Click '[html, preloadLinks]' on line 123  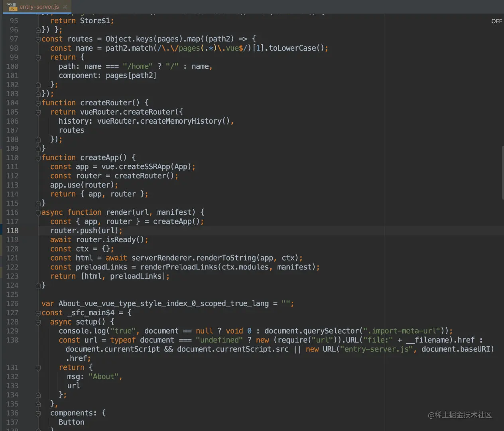(123, 276)
